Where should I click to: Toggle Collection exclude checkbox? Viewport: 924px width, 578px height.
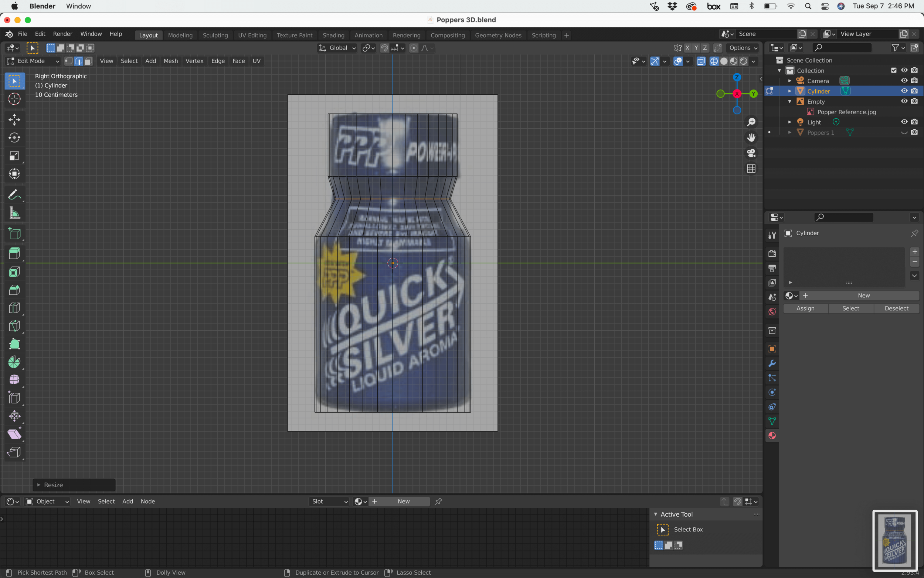[x=893, y=70]
